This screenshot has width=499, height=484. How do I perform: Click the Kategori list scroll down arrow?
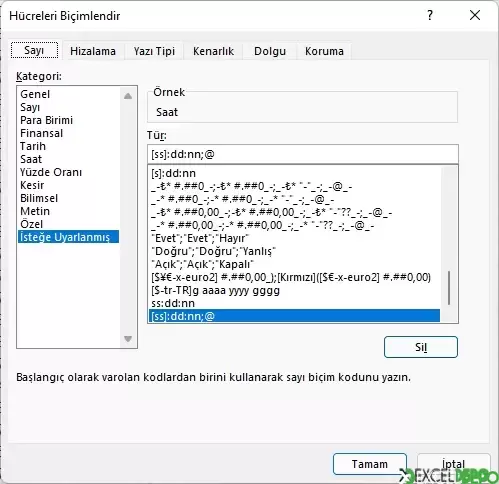tap(128, 339)
